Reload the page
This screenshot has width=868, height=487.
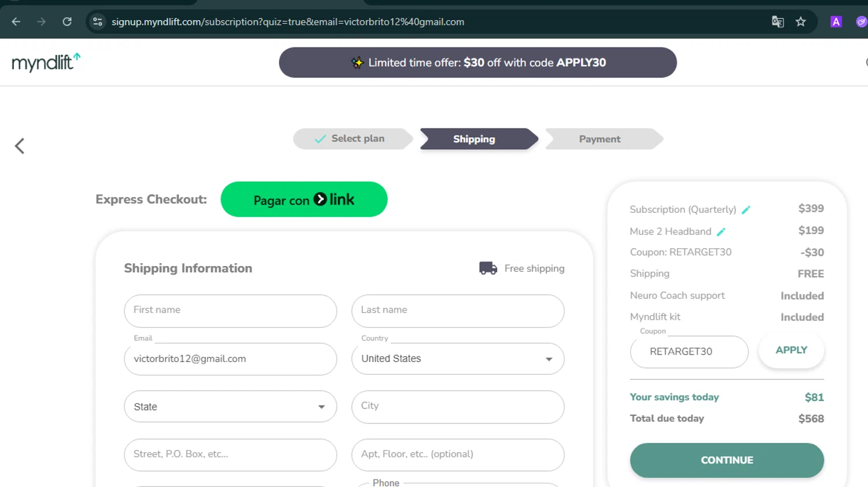pos(67,22)
